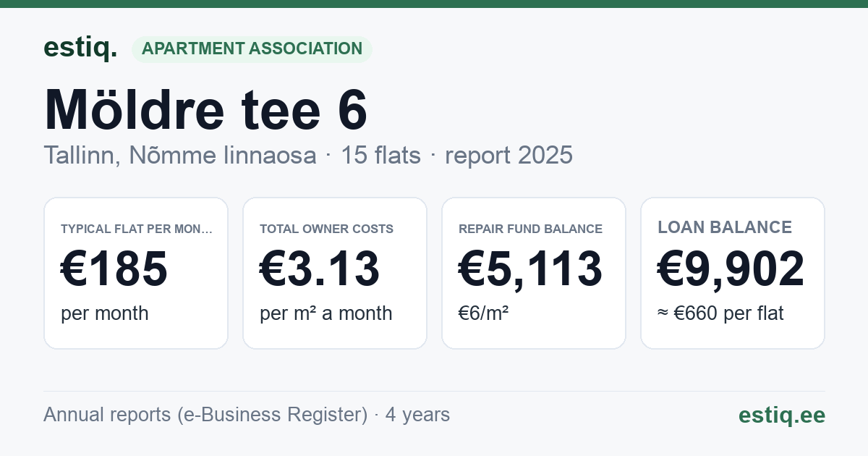Image resolution: width=868 pixels, height=456 pixels.
Task: Open the Typical flat per month card
Action: coord(136,273)
